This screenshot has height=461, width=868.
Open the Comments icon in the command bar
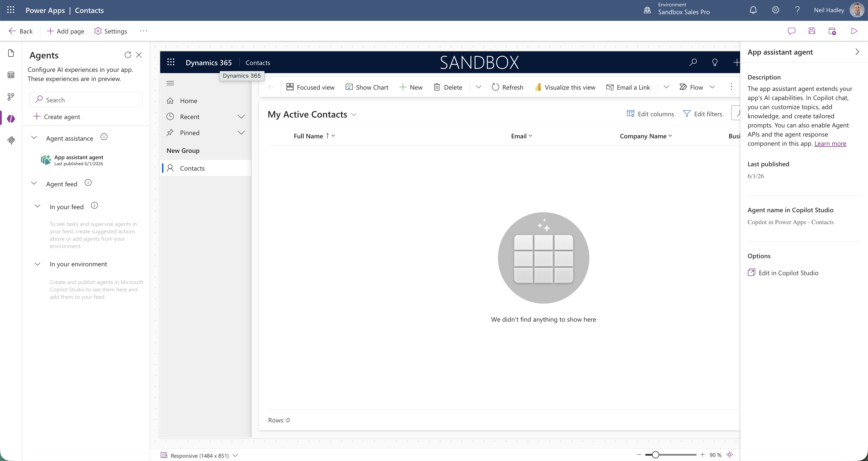[792, 31]
